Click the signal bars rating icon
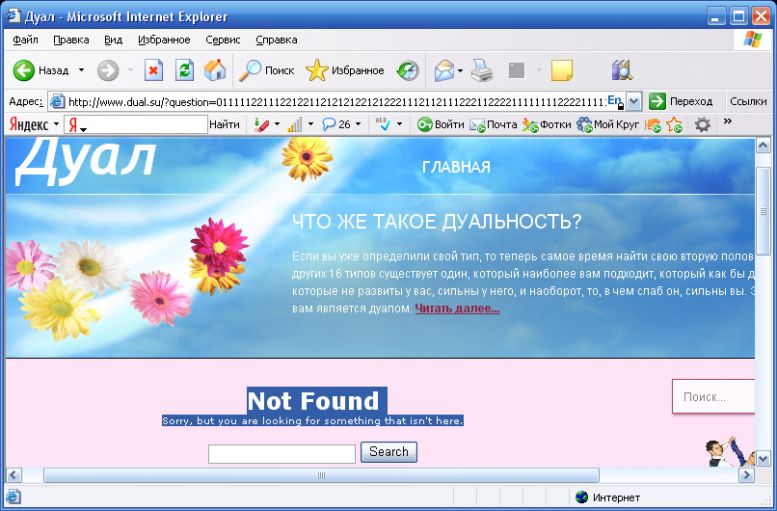 (x=294, y=124)
